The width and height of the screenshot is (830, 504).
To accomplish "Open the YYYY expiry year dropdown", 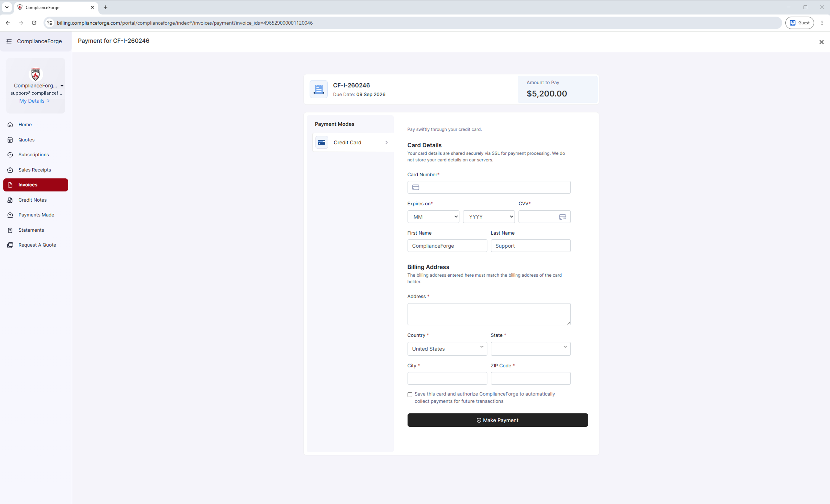I will tap(489, 217).
